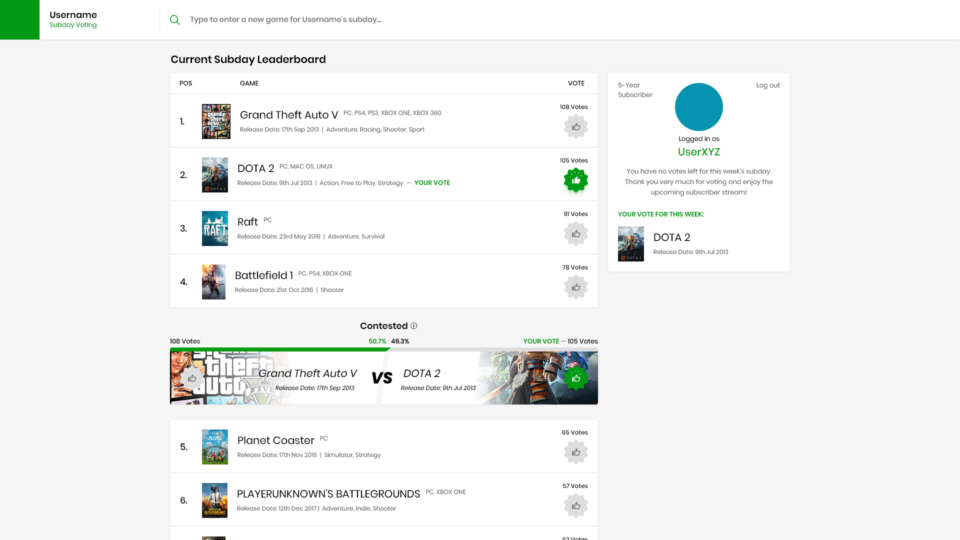Open DOTA 2 cover in sidebar vote panel
Viewport: 960px width, 540px height.
(x=631, y=244)
